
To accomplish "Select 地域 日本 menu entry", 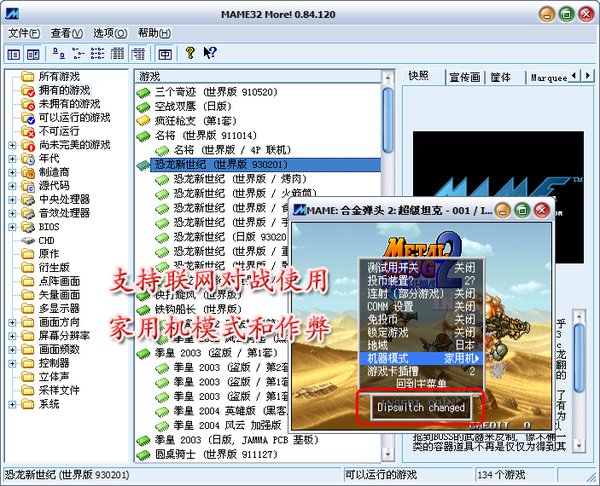I will click(421, 345).
